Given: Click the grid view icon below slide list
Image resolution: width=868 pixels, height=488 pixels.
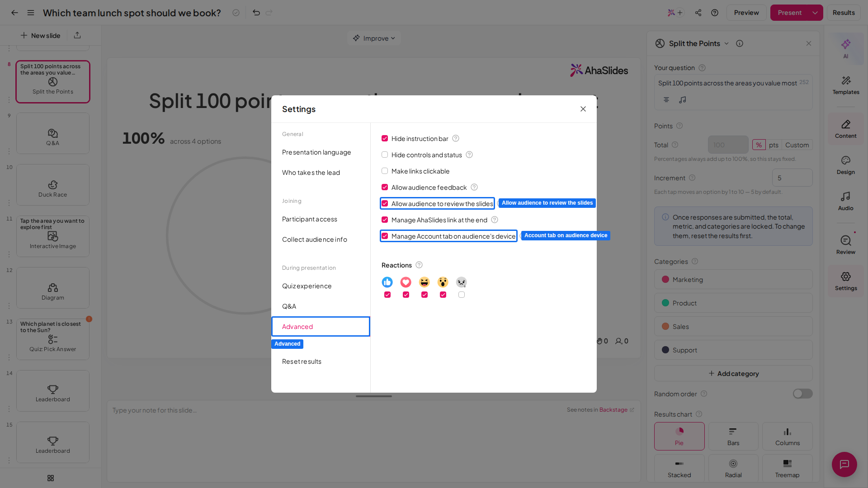Looking at the screenshot, I should pos(51,478).
